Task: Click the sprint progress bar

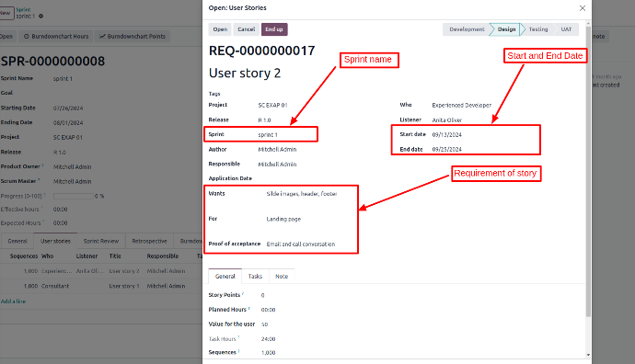Action: pyautogui.click(x=74, y=196)
